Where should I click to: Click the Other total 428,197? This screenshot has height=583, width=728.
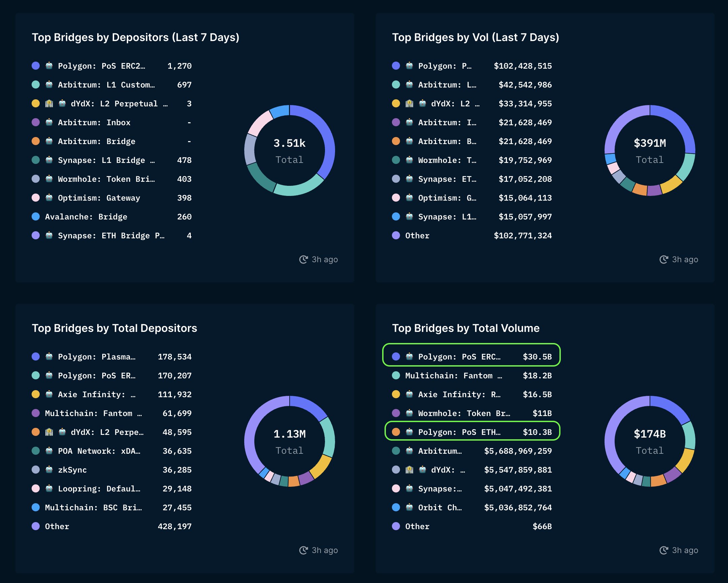click(x=175, y=526)
